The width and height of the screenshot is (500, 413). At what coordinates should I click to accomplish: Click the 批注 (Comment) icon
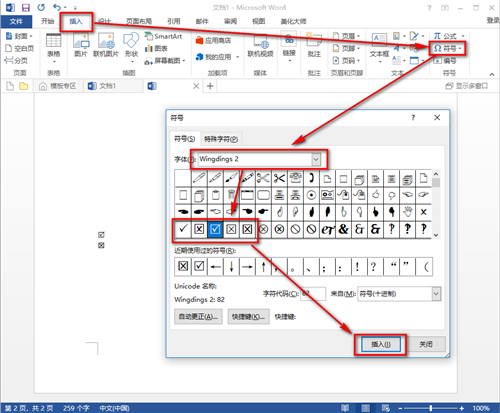tap(314, 46)
